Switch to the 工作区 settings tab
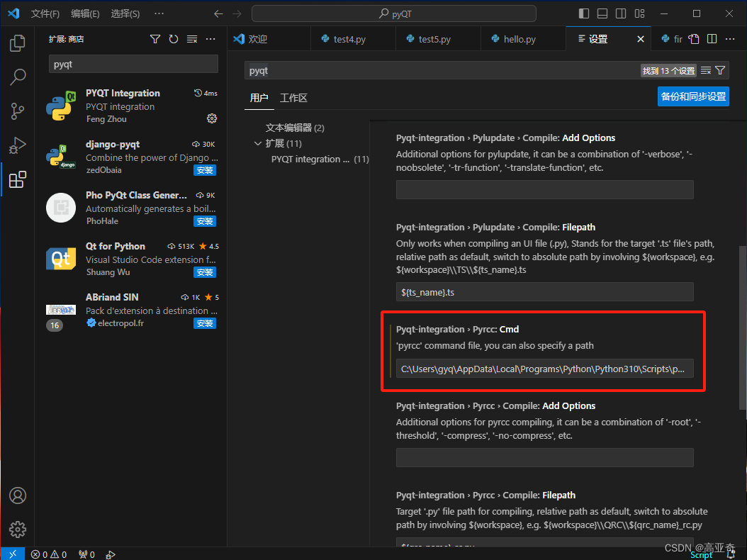Viewport: 747px width, 560px height. 293,98
